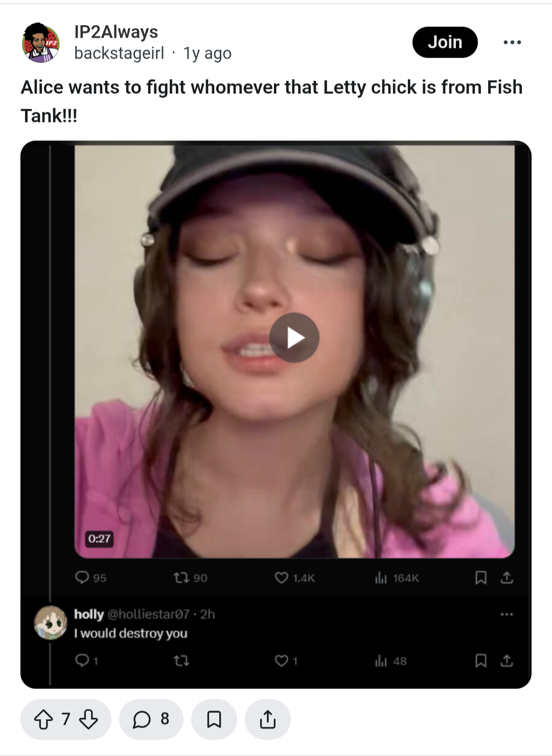Save the post with the bookmark button

(214, 719)
